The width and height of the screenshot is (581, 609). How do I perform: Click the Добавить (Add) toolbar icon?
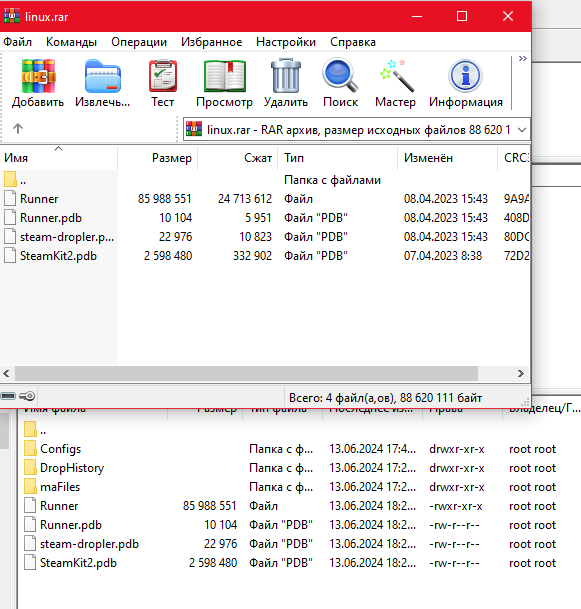(x=38, y=76)
